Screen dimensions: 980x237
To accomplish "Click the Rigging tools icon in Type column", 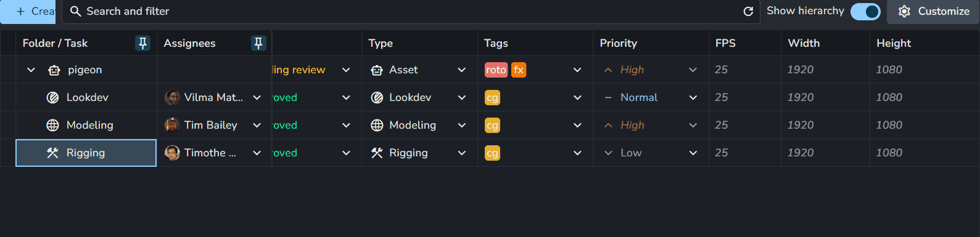I will click(x=377, y=153).
